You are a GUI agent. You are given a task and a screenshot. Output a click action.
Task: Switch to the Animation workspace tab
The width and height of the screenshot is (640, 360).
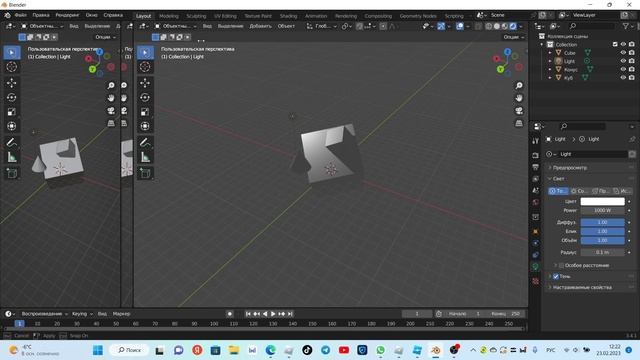point(316,16)
